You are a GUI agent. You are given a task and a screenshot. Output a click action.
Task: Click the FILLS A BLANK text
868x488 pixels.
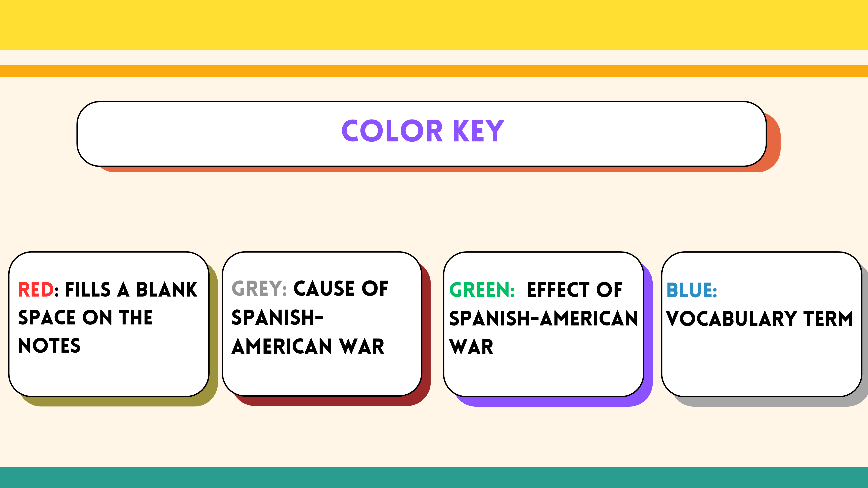pyautogui.click(x=131, y=290)
